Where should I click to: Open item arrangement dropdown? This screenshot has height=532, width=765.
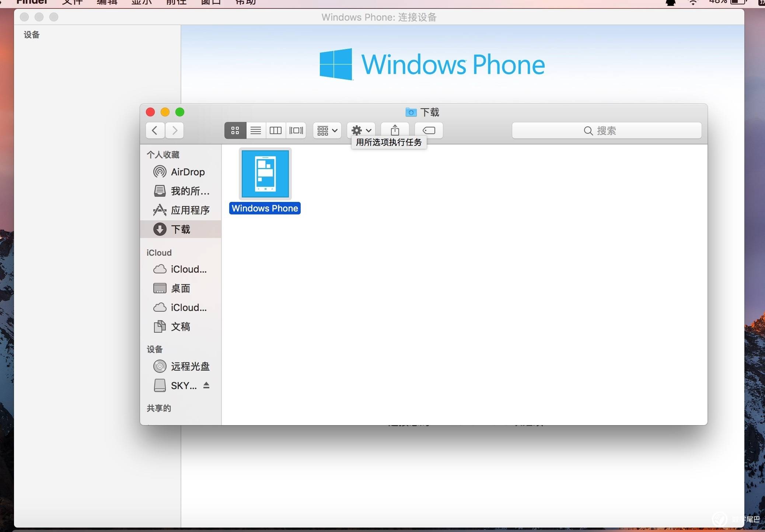tap(327, 130)
